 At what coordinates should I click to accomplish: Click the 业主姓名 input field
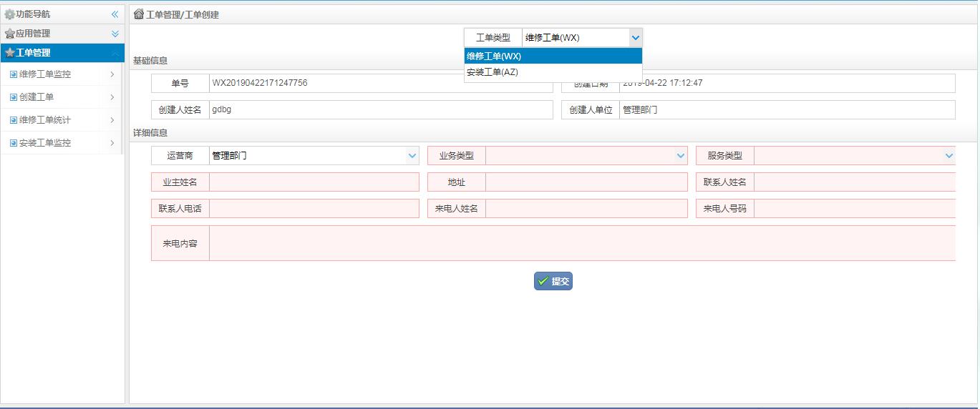click(314, 182)
